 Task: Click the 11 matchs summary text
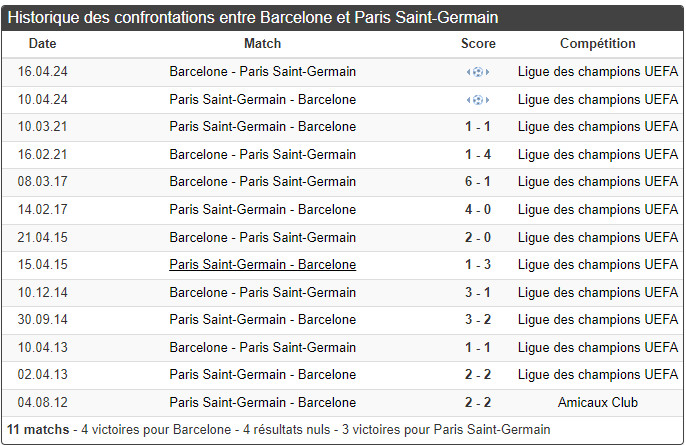tap(38, 429)
